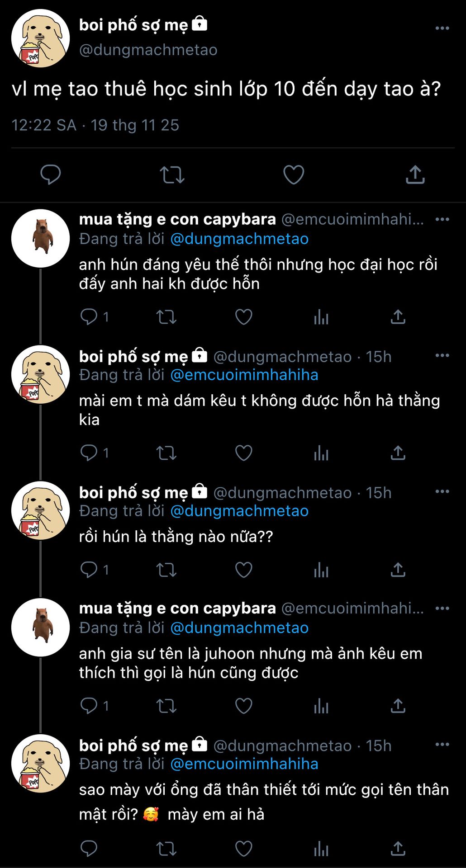Open more options on the last reply
Image resolution: width=466 pixels, height=868 pixels.
click(x=442, y=745)
